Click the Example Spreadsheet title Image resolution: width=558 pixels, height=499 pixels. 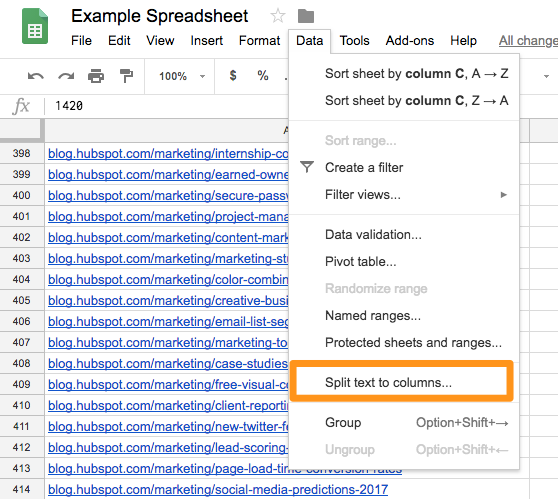[159, 16]
